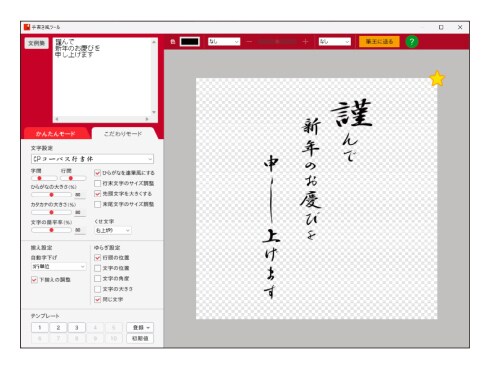Toggle the ひらがなを連筆風にする checkbox

click(x=97, y=173)
